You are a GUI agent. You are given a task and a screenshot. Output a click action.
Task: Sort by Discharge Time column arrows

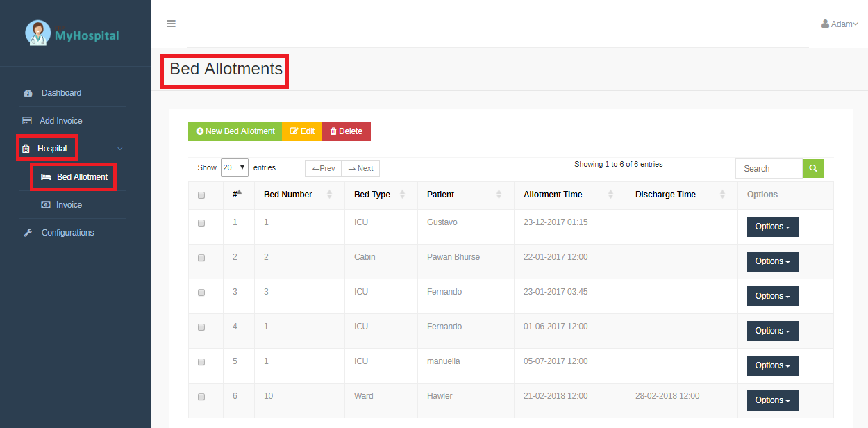723,195
